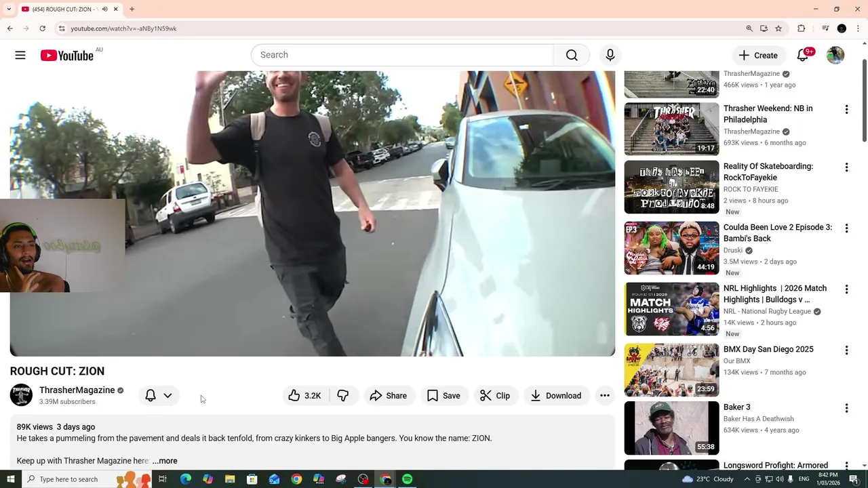This screenshot has width=868, height=488.
Task: Open the Druski channel link
Action: click(733, 250)
